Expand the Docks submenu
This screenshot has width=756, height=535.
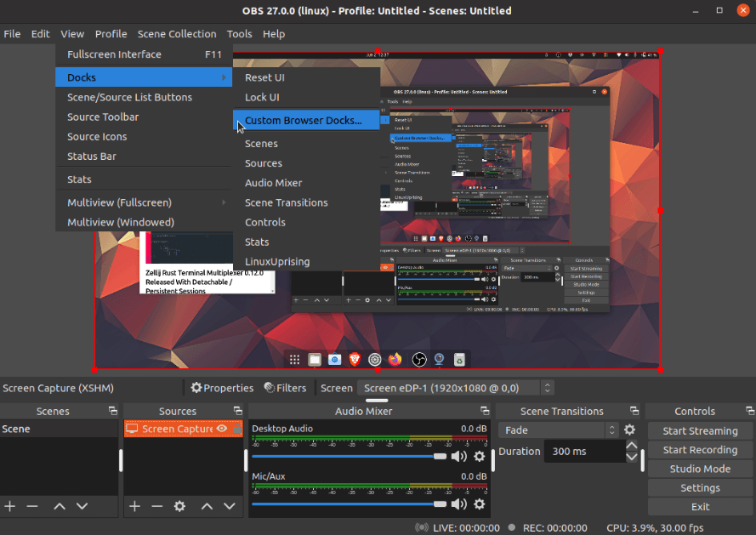coord(144,77)
